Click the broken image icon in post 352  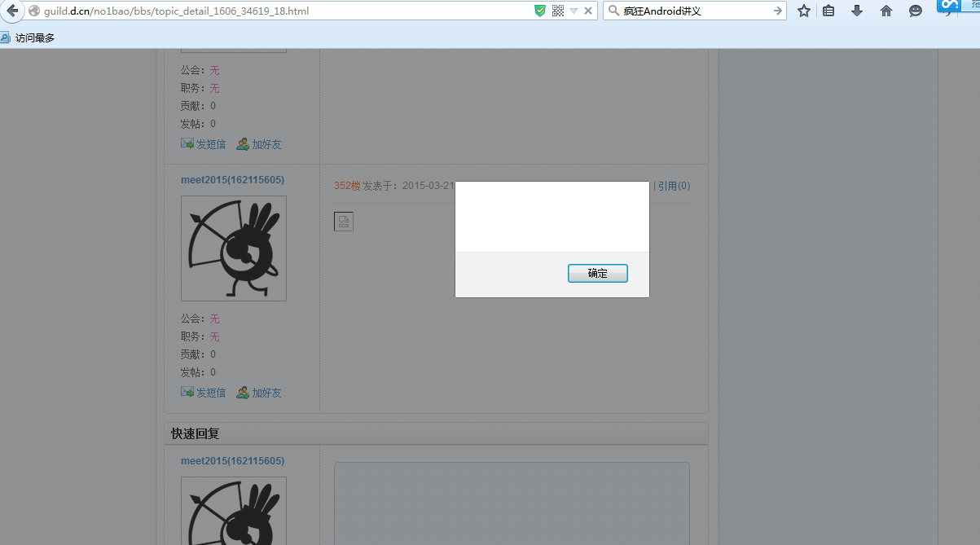tap(344, 221)
